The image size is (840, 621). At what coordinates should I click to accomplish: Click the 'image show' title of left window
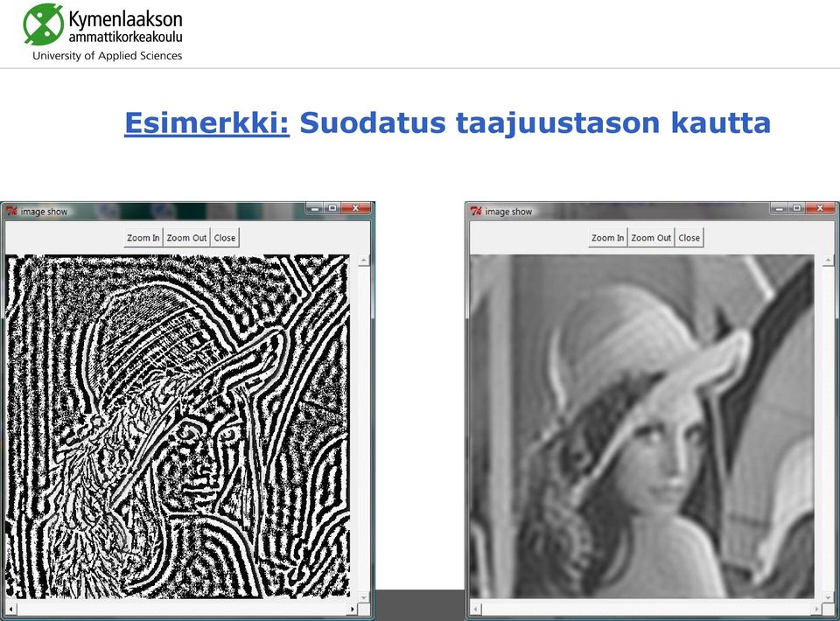click(x=45, y=212)
